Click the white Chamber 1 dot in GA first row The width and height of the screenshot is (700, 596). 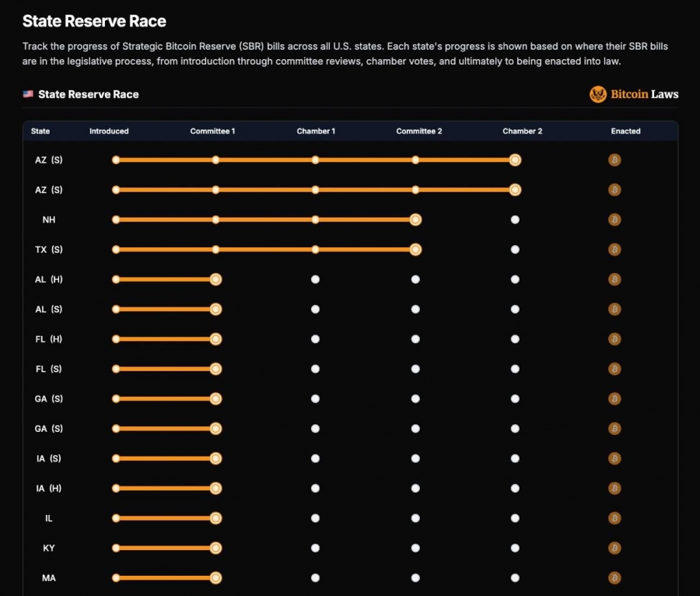pos(315,398)
